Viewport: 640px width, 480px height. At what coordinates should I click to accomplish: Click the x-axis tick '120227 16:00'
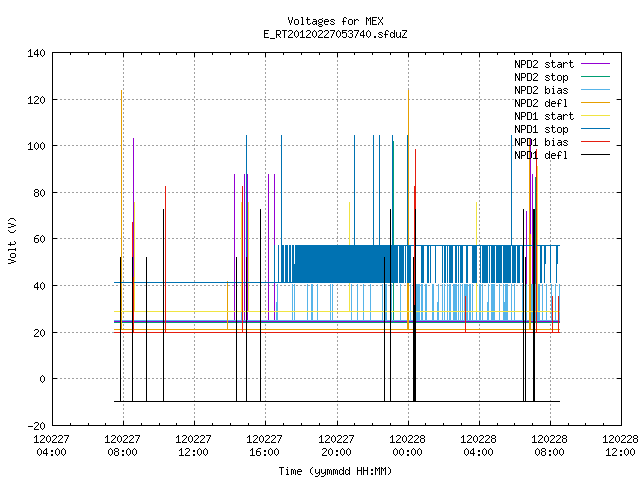pos(264,446)
